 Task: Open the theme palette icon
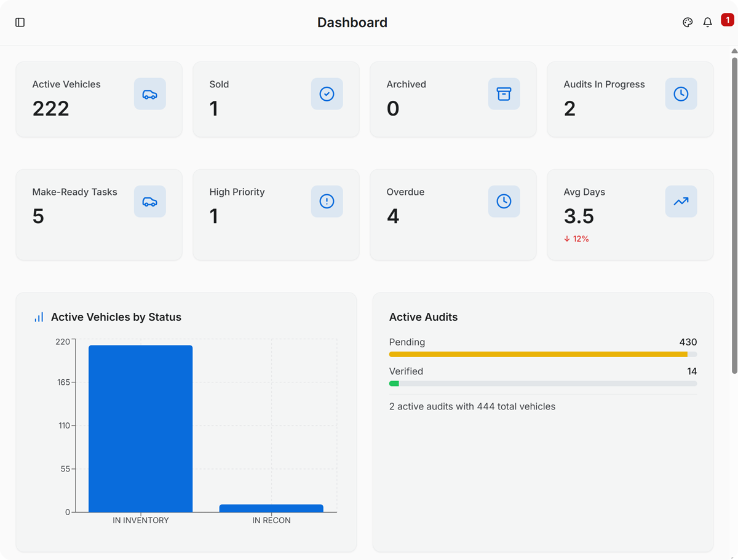click(x=687, y=22)
